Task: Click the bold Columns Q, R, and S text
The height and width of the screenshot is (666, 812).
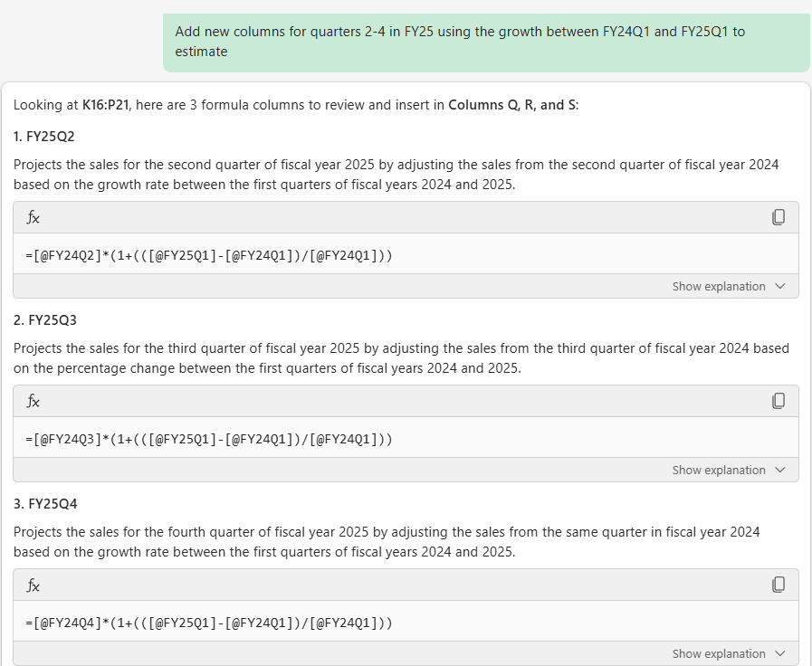Action: tap(511, 105)
